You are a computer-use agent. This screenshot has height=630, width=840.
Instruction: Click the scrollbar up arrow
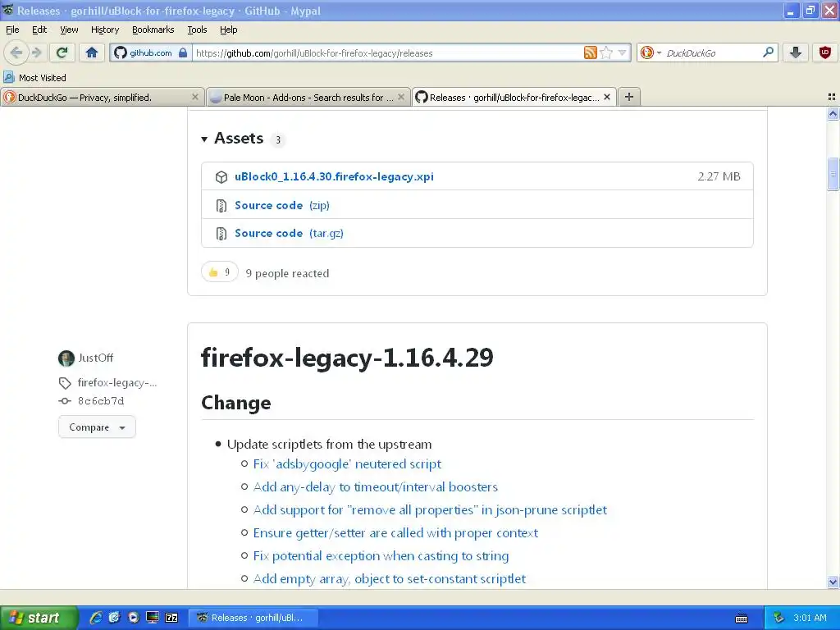click(x=833, y=113)
